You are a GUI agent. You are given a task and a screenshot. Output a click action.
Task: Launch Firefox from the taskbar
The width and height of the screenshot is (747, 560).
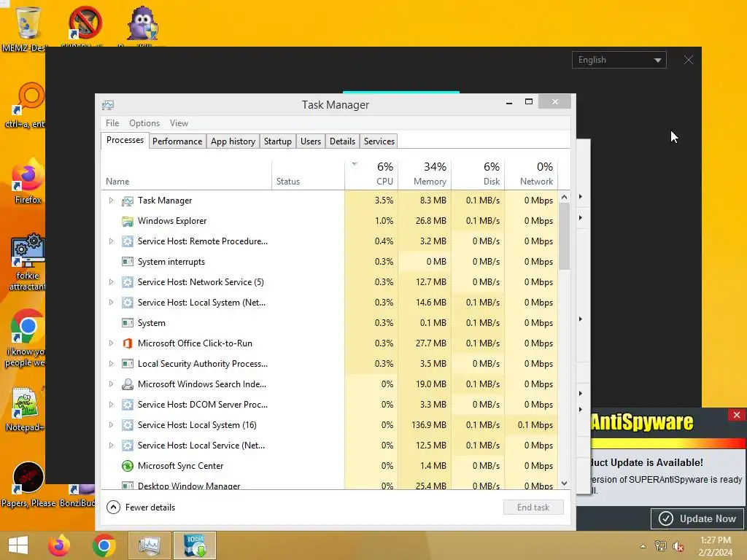click(x=59, y=545)
